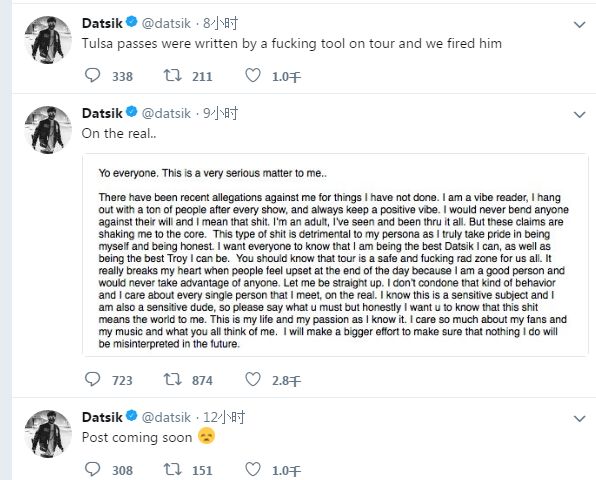The height and width of the screenshot is (480, 596).
Task: Enlarge the attached statement image
Action: coord(335,255)
